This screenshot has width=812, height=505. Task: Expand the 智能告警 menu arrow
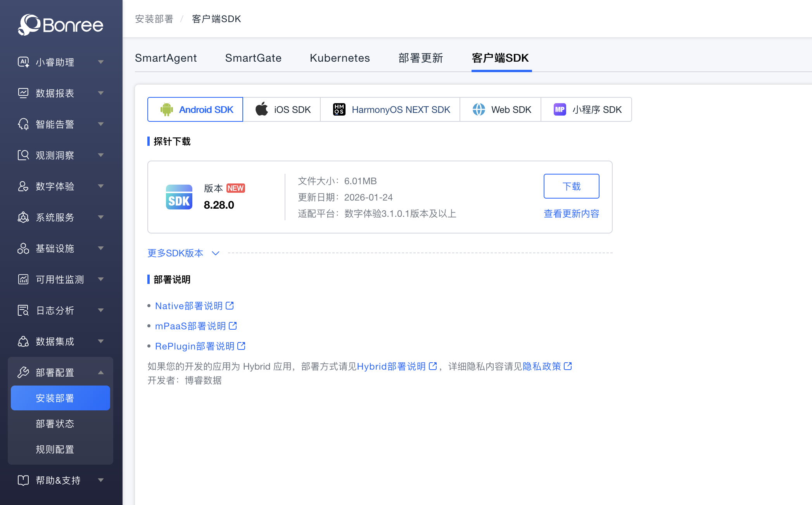click(x=101, y=124)
